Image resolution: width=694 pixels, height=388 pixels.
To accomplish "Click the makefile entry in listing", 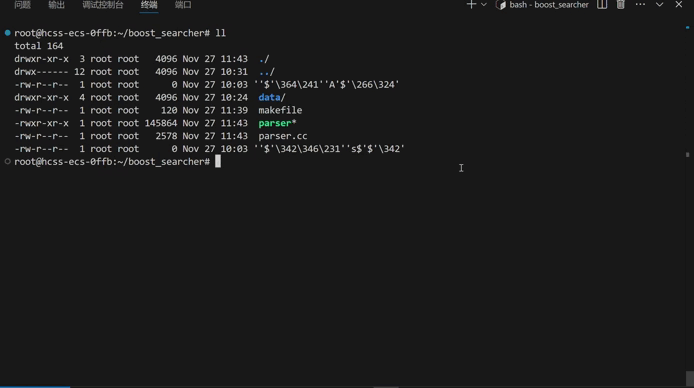I will (280, 110).
